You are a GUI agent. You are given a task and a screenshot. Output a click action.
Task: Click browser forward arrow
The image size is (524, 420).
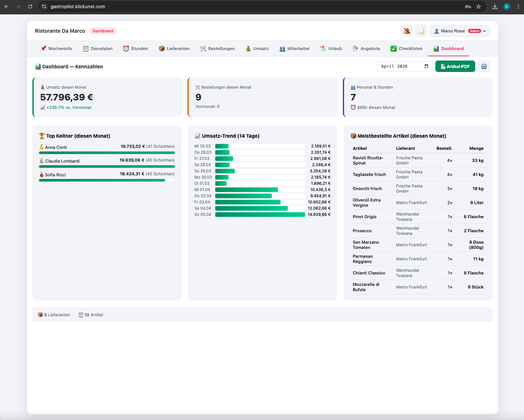tap(18, 7)
